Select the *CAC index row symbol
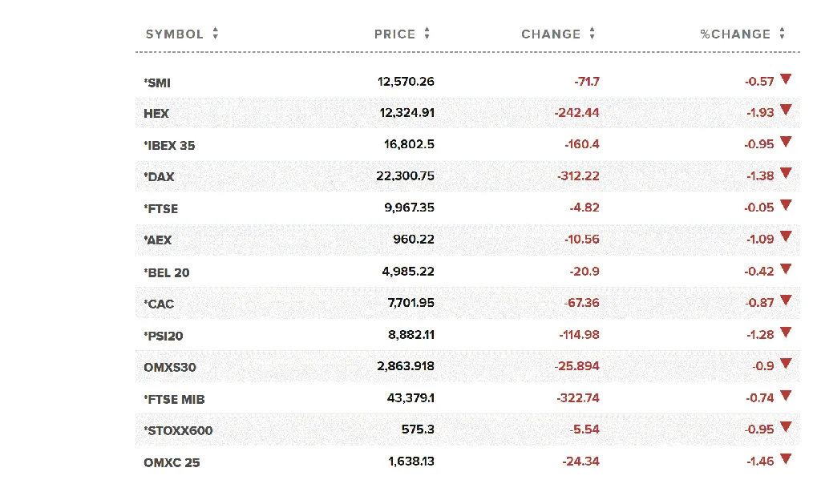Image resolution: width=821 pixels, height=504 pixels. pyautogui.click(x=159, y=304)
